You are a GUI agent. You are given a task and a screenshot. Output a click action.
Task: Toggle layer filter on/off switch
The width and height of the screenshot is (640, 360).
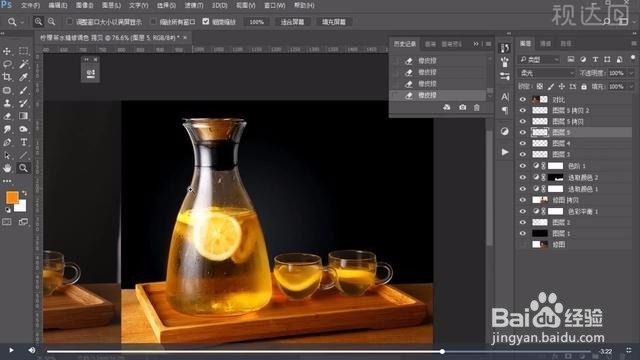click(x=633, y=58)
